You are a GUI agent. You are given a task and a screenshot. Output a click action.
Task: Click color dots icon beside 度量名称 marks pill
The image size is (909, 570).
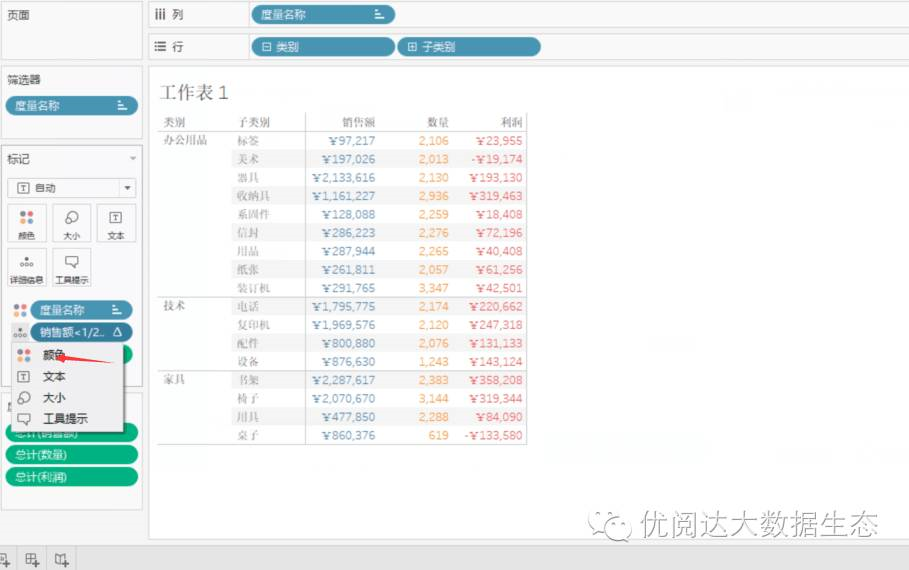(20, 310)
